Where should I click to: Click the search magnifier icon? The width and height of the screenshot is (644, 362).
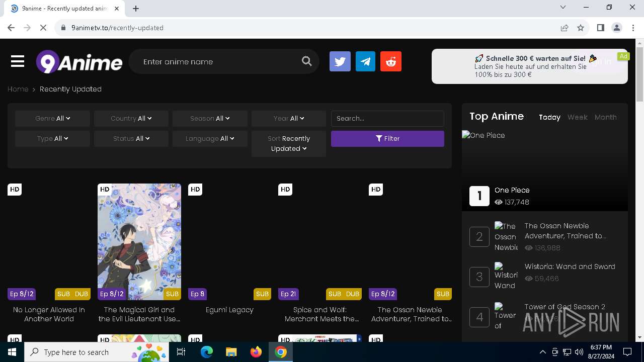tap(307, 61)
